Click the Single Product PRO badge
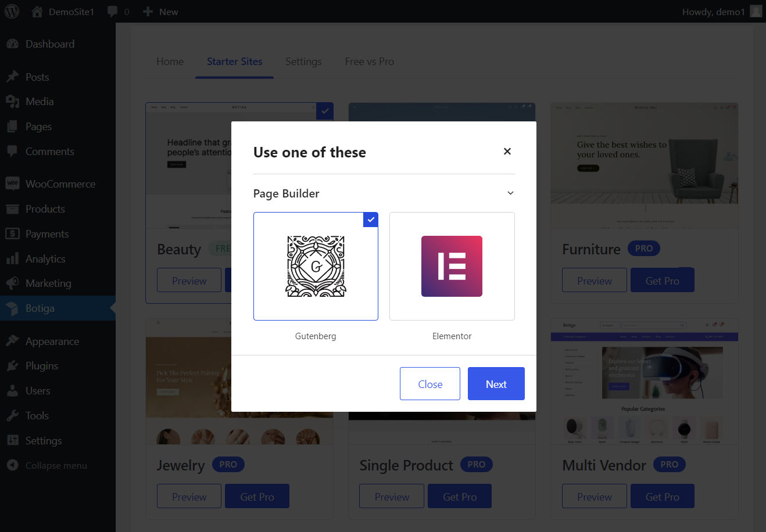 pyautogui.click(x=477, y=465)
